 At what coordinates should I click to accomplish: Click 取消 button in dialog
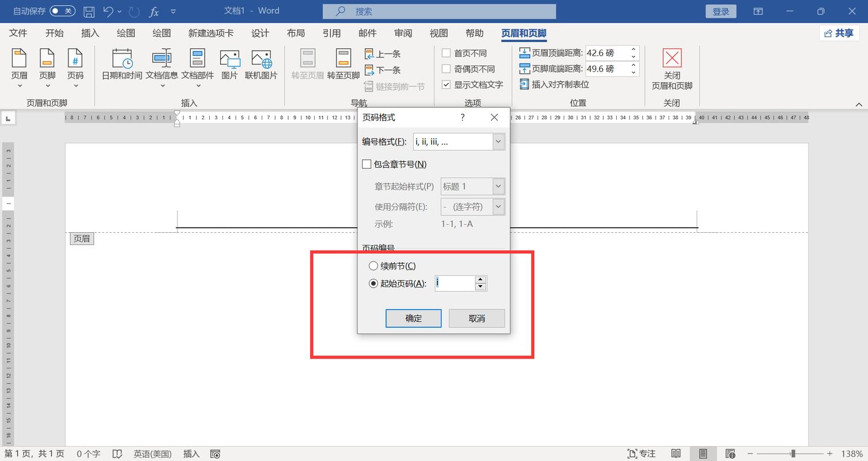(x=477, y=318)
